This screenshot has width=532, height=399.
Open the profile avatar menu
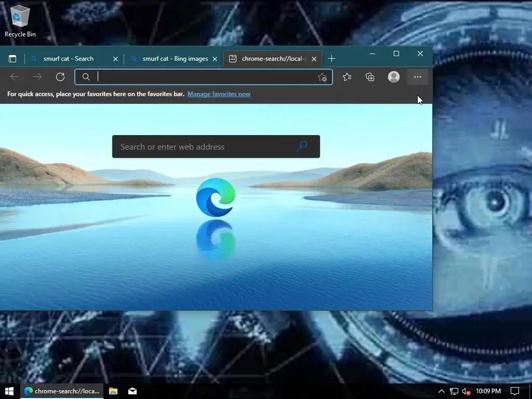(394, 77)
